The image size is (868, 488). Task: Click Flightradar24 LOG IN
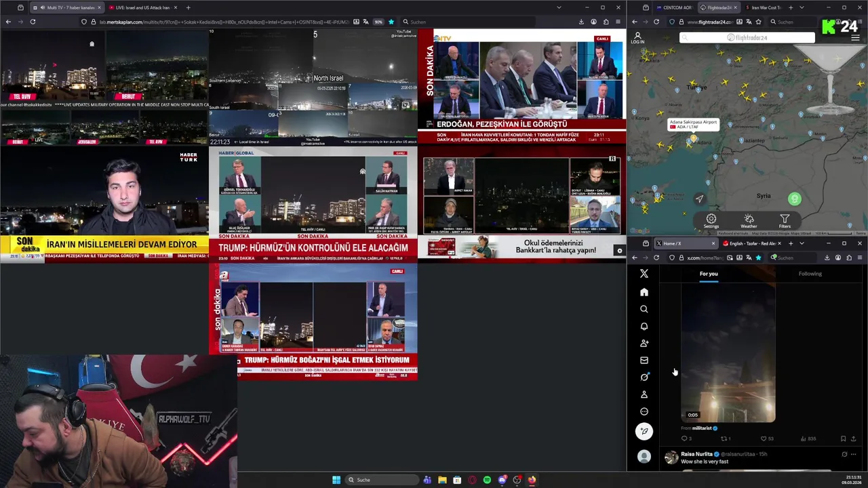pos(637,38)
